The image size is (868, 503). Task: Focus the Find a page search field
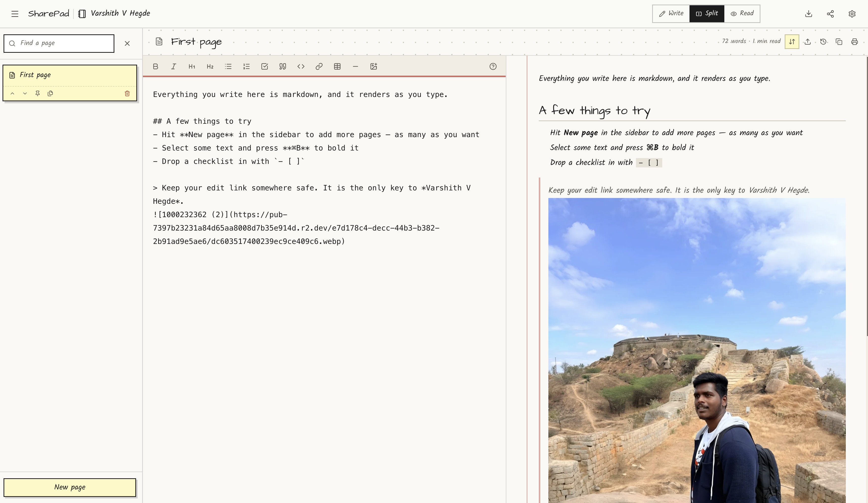point(59,43)
